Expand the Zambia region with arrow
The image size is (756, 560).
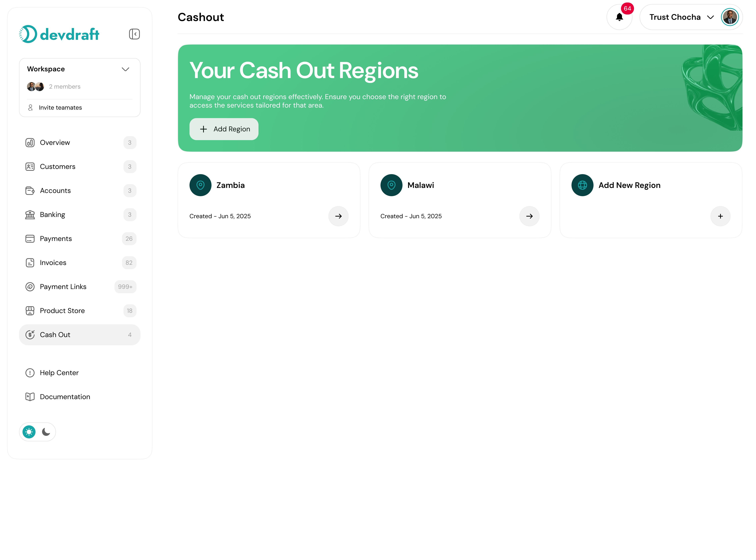pos(338,216)
